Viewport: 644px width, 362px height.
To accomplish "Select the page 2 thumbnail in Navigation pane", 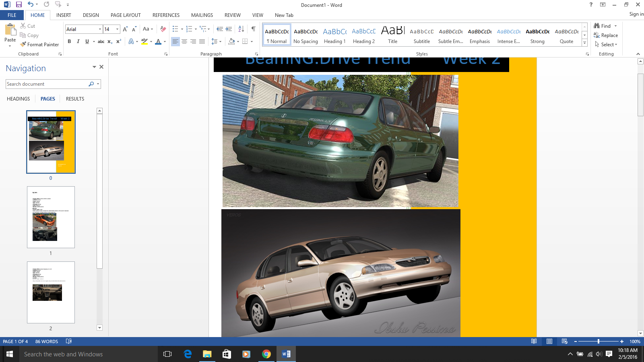I will pos(51,292).
